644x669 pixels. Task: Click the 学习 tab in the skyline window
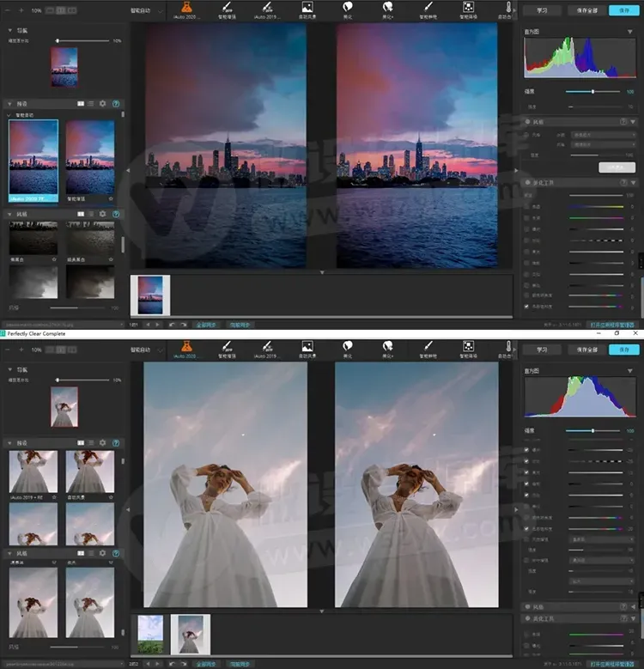[542, 10]
